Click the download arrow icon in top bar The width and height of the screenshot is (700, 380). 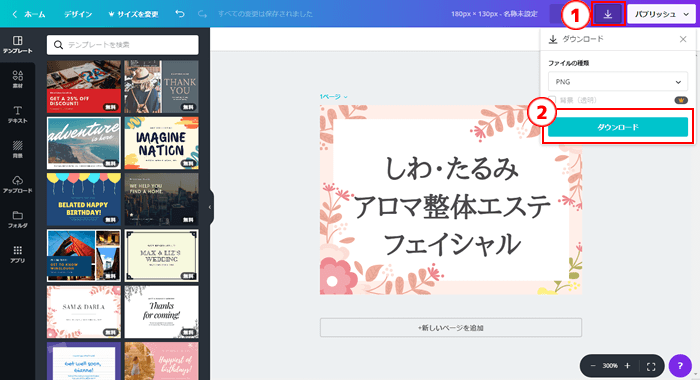[608, 14]
